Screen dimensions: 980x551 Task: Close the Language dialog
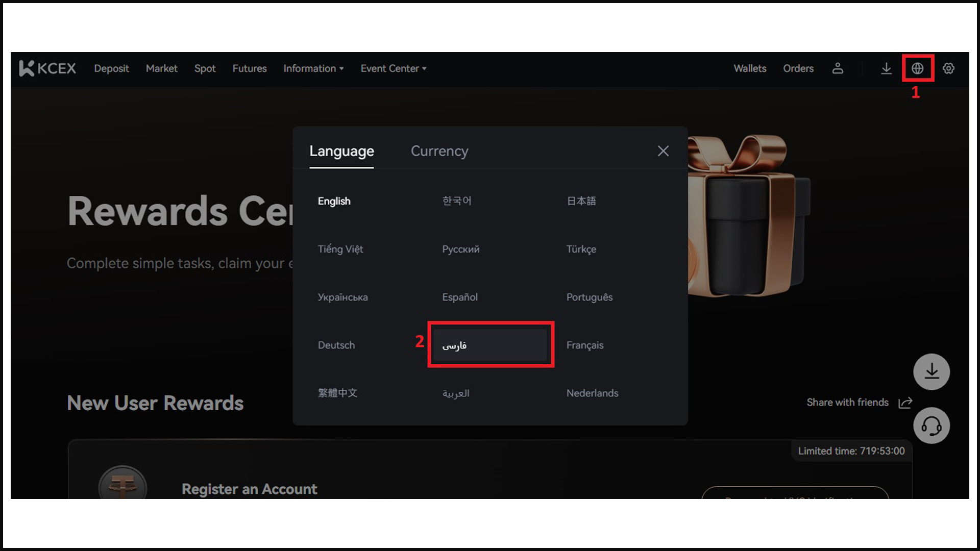(x=663, y=151)
